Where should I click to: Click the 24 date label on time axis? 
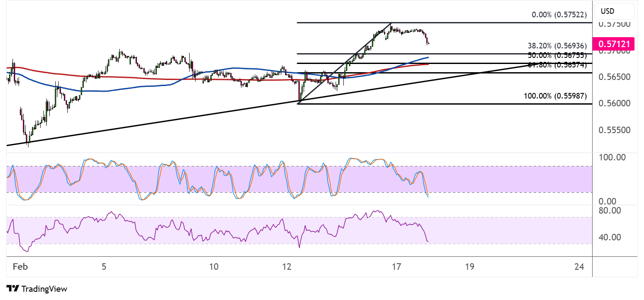[x=580, y=267]
